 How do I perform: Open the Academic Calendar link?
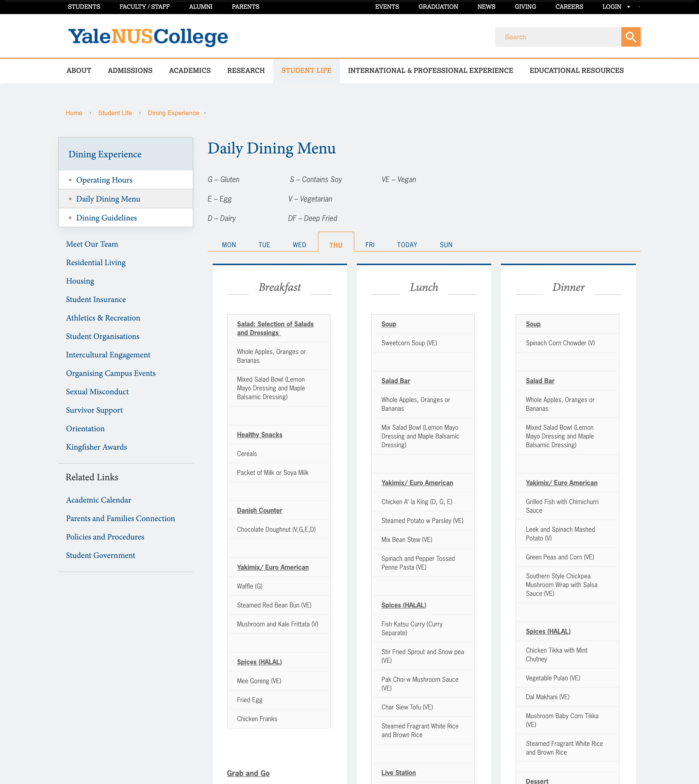tap(98, 500)
